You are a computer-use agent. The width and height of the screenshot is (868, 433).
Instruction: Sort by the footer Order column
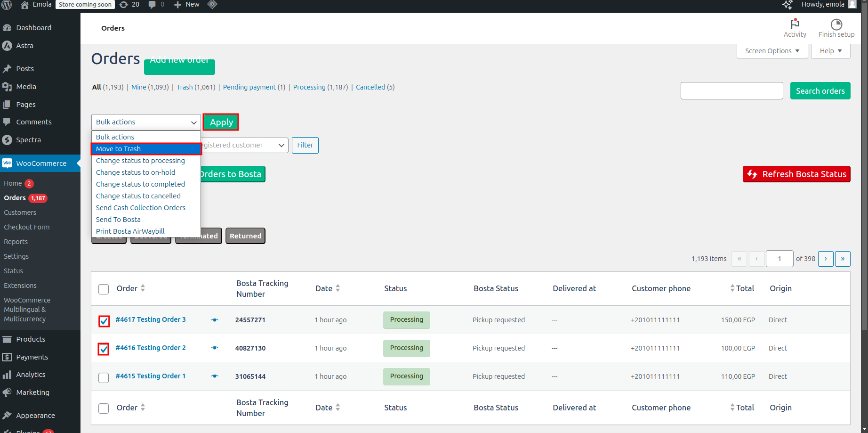pyautogui.click(x=131, y=408)
